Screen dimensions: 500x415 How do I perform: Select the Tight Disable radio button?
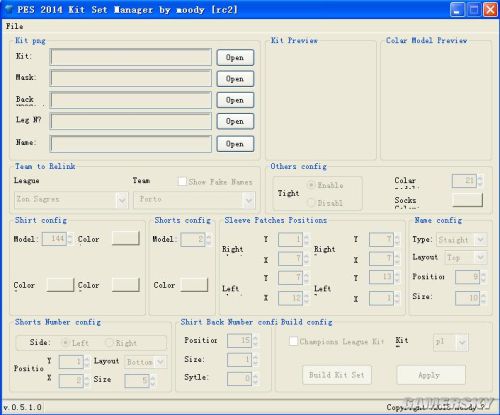(x=311, y=202)
